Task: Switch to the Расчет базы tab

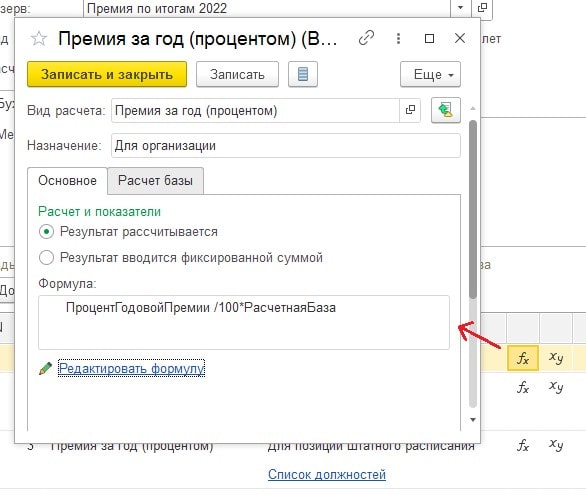Action: 155,181
